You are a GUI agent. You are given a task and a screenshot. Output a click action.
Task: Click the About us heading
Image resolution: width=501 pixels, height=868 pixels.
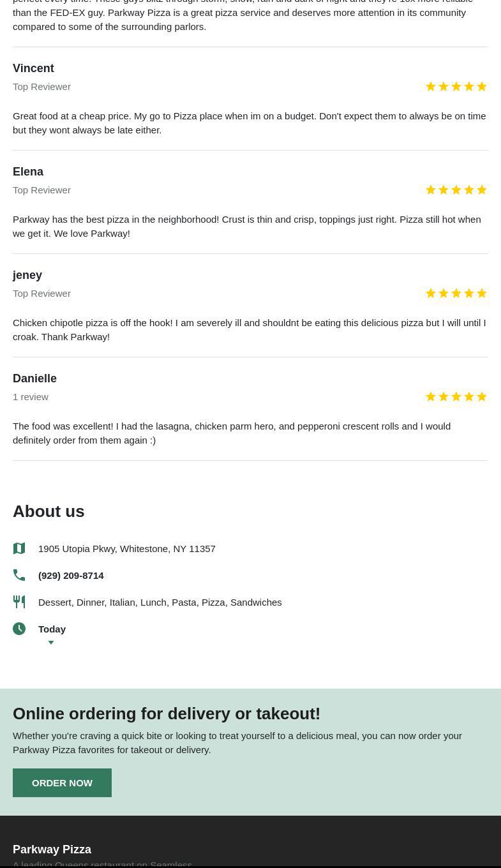point(49,511)
